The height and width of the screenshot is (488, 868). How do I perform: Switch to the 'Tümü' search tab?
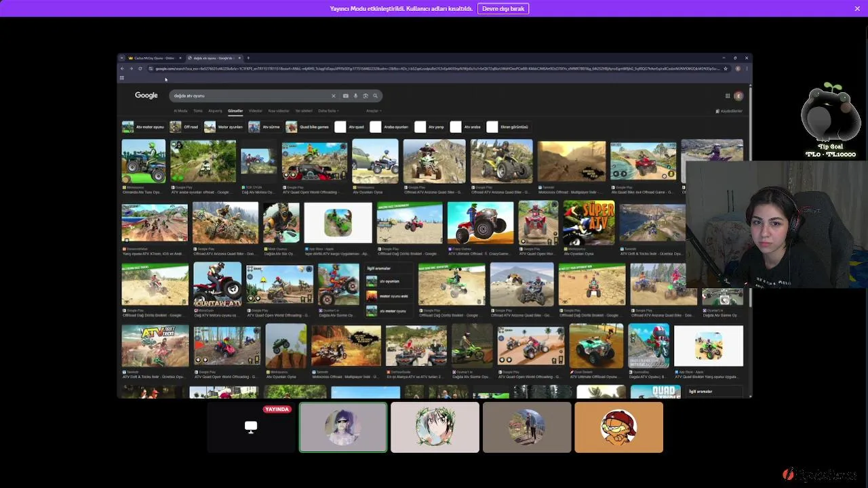[x=198, y=110]
